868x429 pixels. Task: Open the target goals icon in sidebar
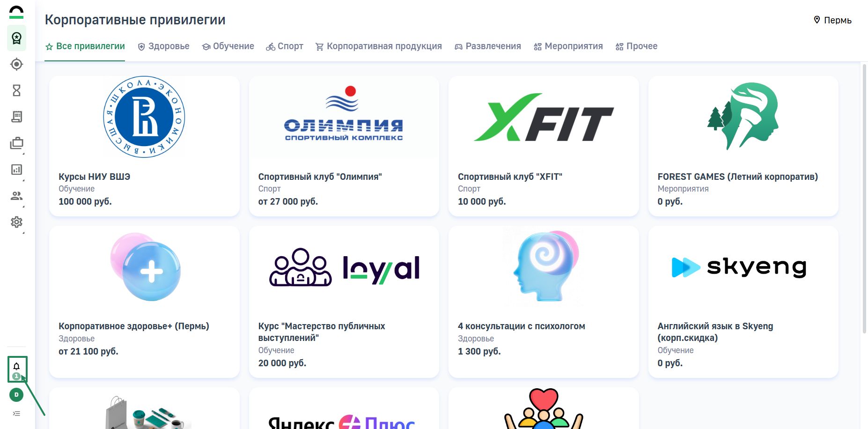(x=16, y=64)
